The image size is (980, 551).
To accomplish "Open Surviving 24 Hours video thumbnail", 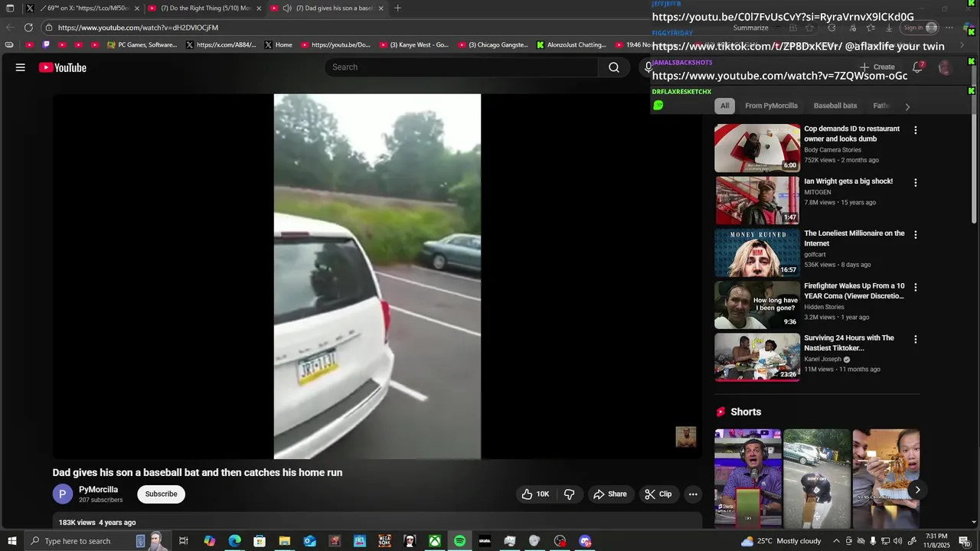I will (757, 357).
